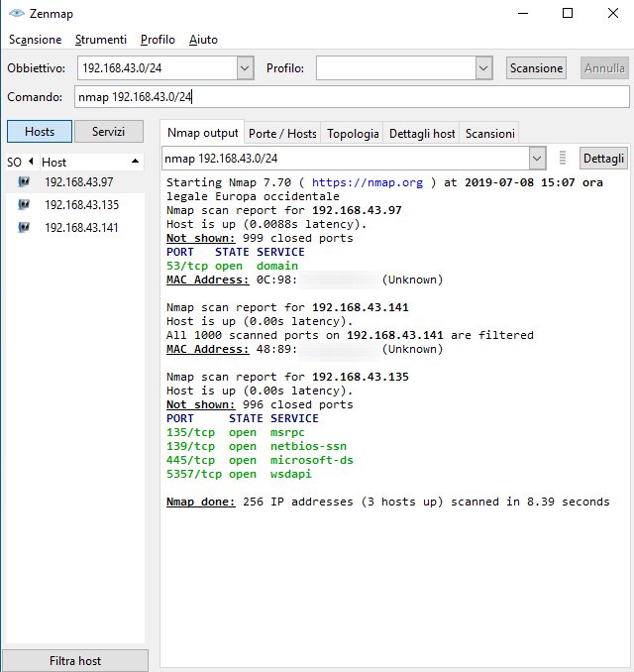
Task: Sort the list by Host column header
Action: (89, 162)
